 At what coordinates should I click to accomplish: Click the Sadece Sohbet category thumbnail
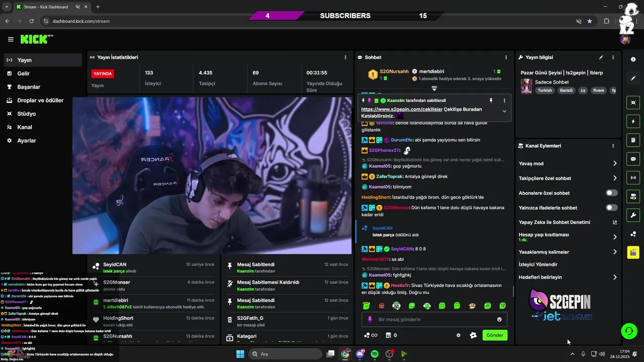coord(526,86)
